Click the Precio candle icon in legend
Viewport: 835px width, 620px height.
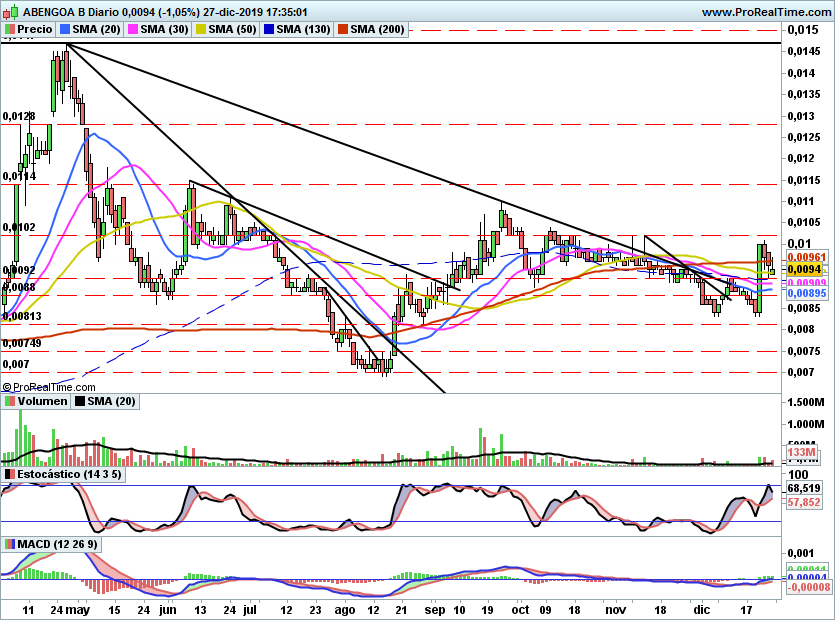click(10, 30)
